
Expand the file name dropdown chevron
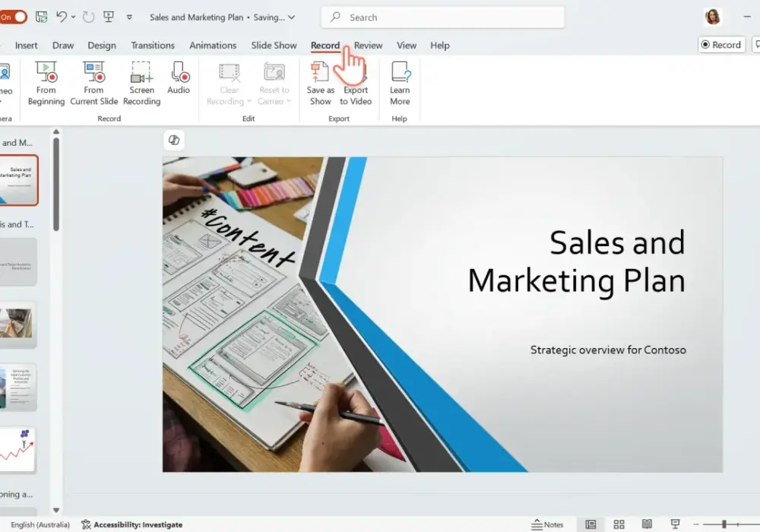pyautogui.click(x=291, y=17)
